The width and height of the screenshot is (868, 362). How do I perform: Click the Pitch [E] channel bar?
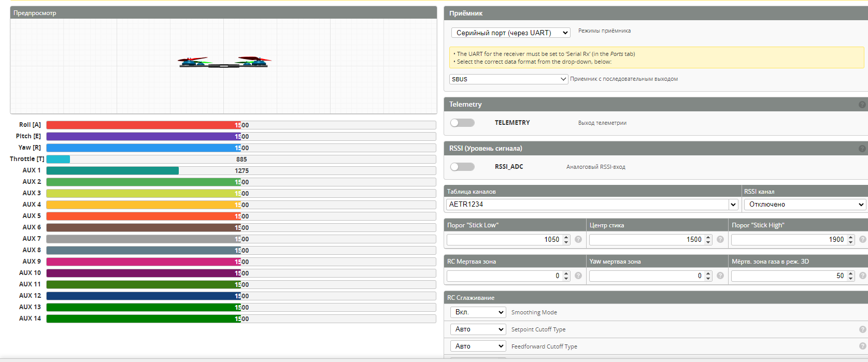pyautogui.click(x=241, y=136)
